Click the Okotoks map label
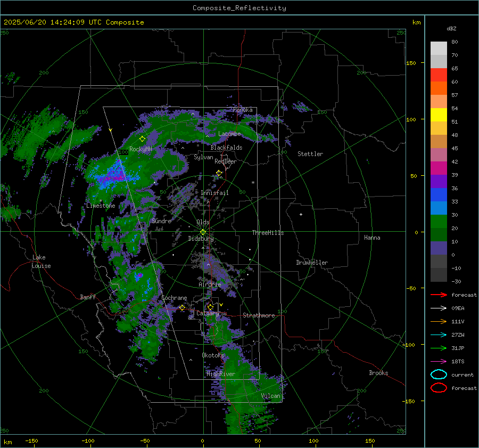This screenshot has width=479, height=448. (x=213, y=355)
